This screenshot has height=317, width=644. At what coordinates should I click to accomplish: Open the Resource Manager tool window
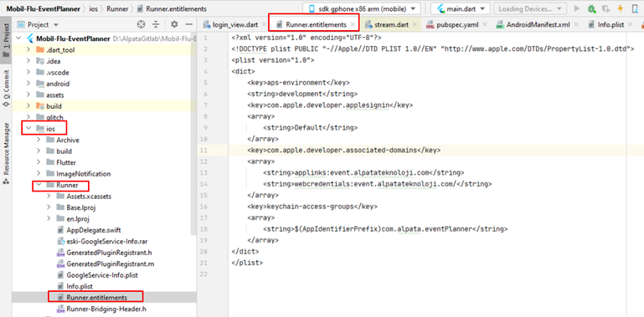[6, 154]
